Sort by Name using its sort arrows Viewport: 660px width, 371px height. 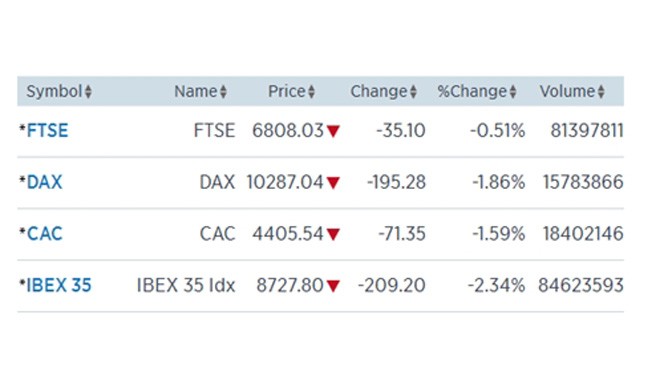tap(224, 92)
